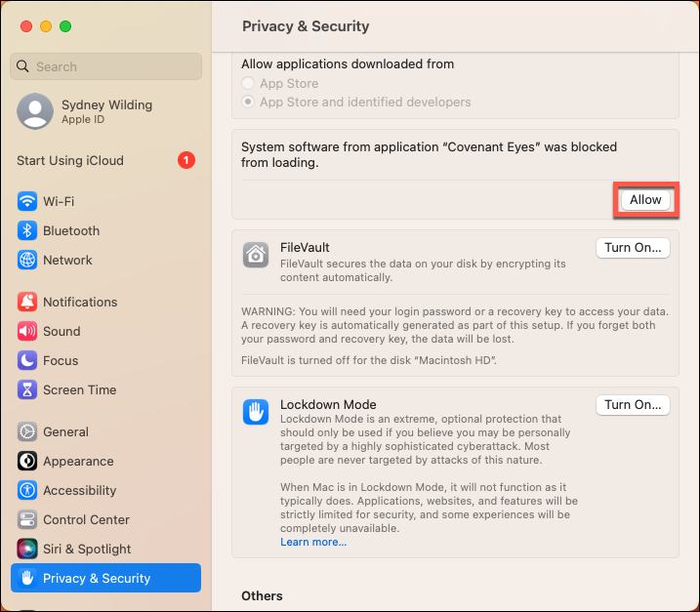Select the Network globe icon
Image resolution: width=700 pixels, height=612 pixels.
pos(26,261)
